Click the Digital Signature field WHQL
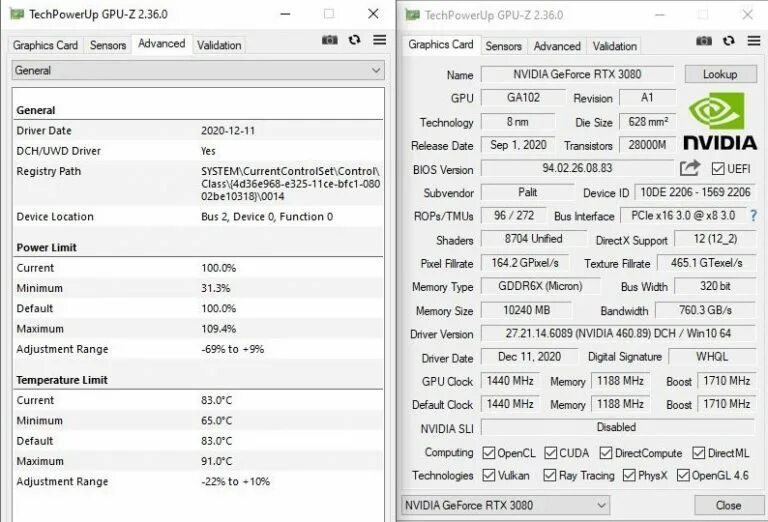768x522 pixels. click(x=712, y=357)
